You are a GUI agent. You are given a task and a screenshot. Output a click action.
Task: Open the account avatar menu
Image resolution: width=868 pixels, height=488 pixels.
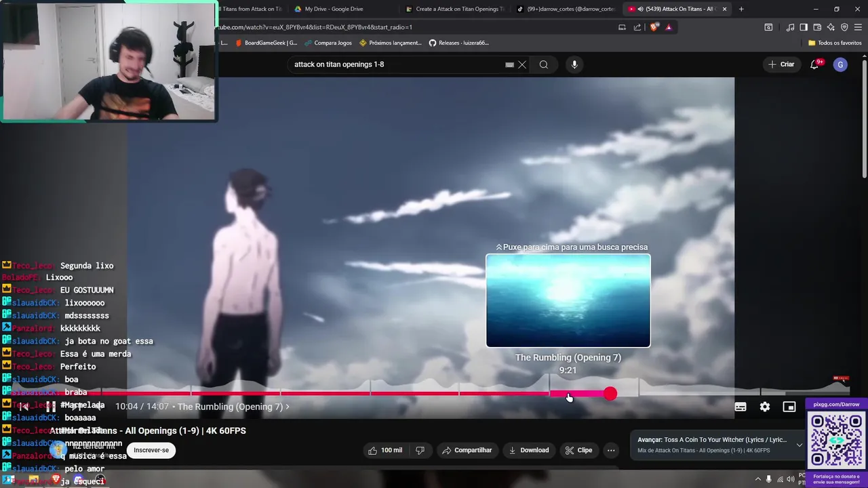840,64
